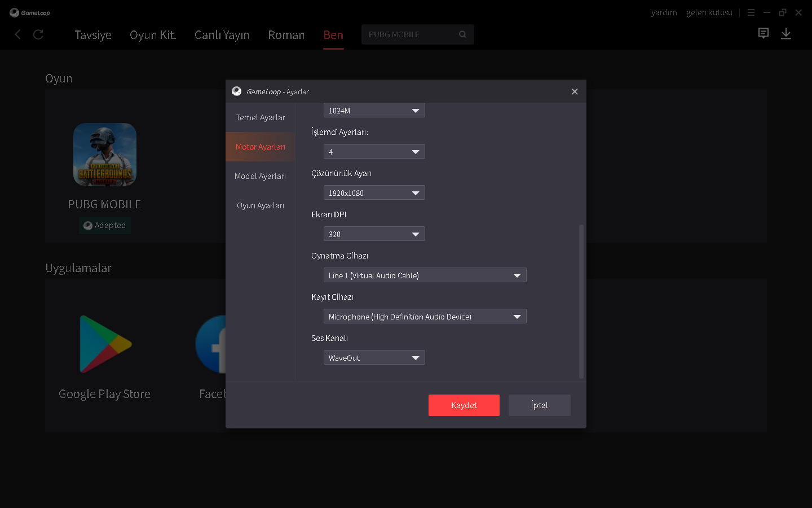
Task: Open the Line 1 playback device dropdown
Action: (x=425, y=275)
